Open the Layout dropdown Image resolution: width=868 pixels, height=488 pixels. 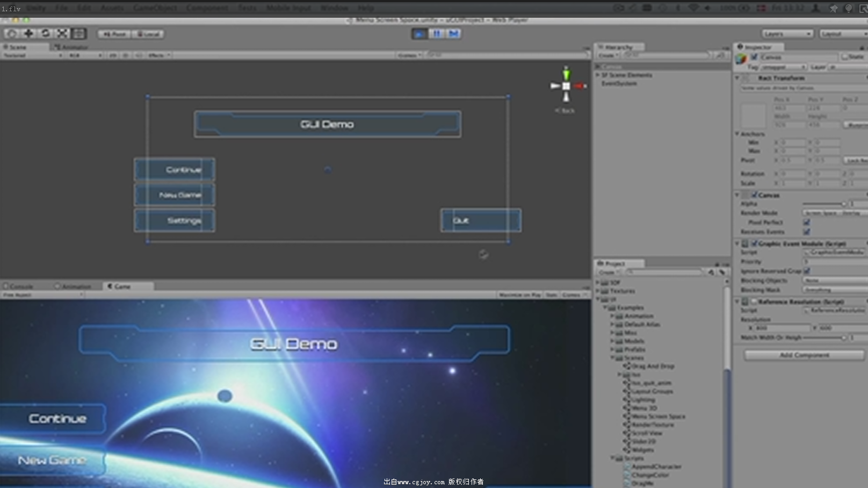(843, 34)
